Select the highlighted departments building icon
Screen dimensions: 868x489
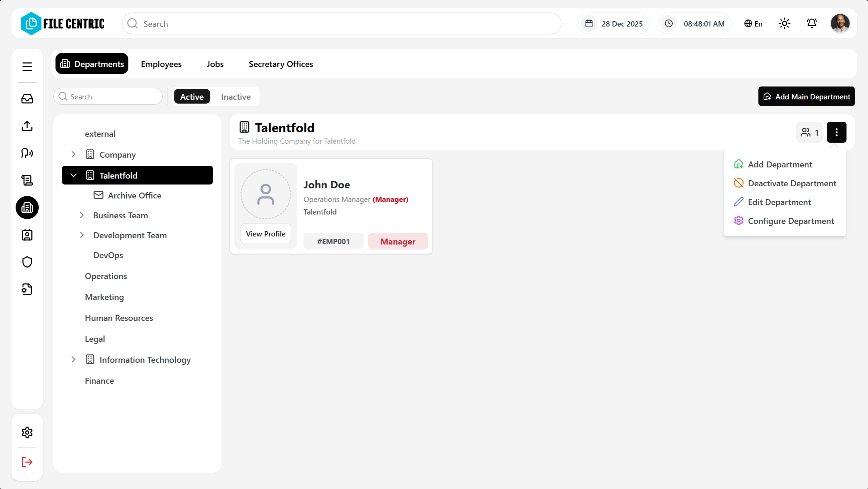[x=27, y=208]
